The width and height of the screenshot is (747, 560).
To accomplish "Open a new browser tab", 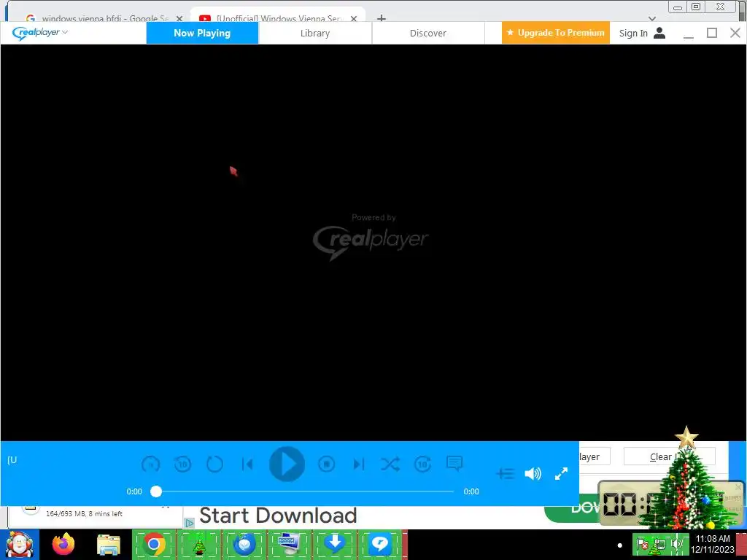I will click(x=381, y=18).
